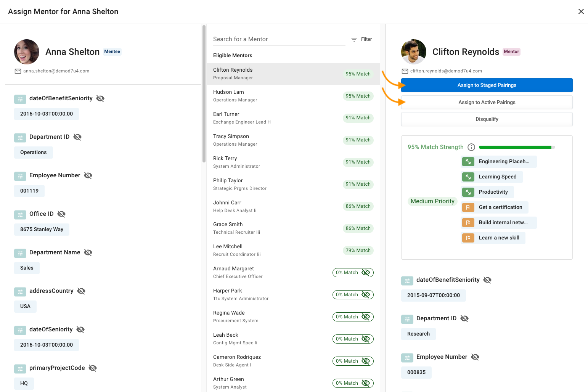The width and height of the screenshot is (588, 392).
Task: Click the attribute icon beside dateOfBenefitSeniority
Action: click(20, 99)
